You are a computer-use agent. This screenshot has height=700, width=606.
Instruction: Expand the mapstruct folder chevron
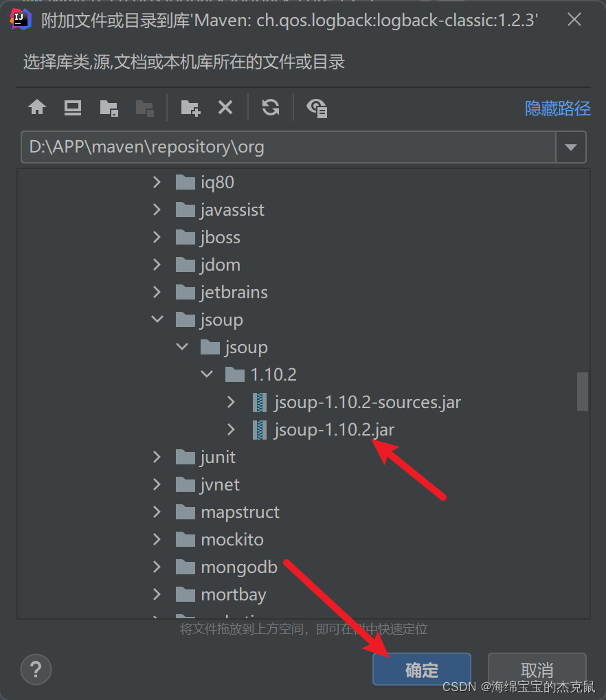[157, 512]
